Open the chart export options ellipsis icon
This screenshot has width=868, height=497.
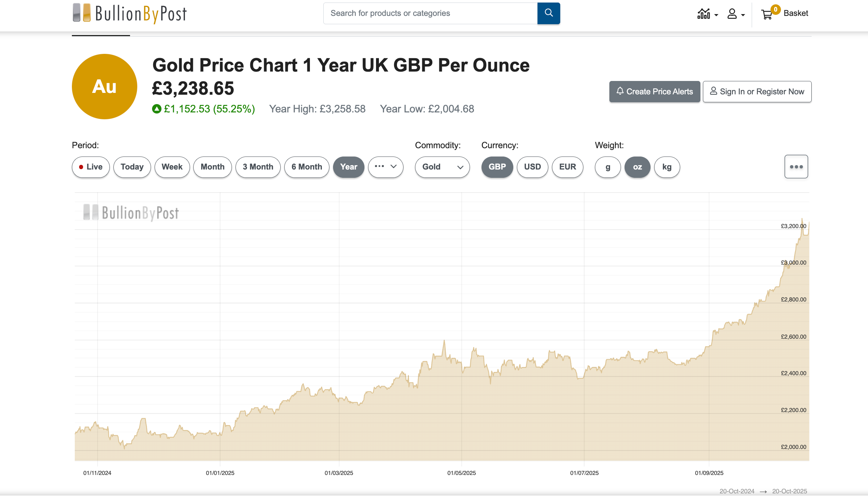tap(796, 167)
